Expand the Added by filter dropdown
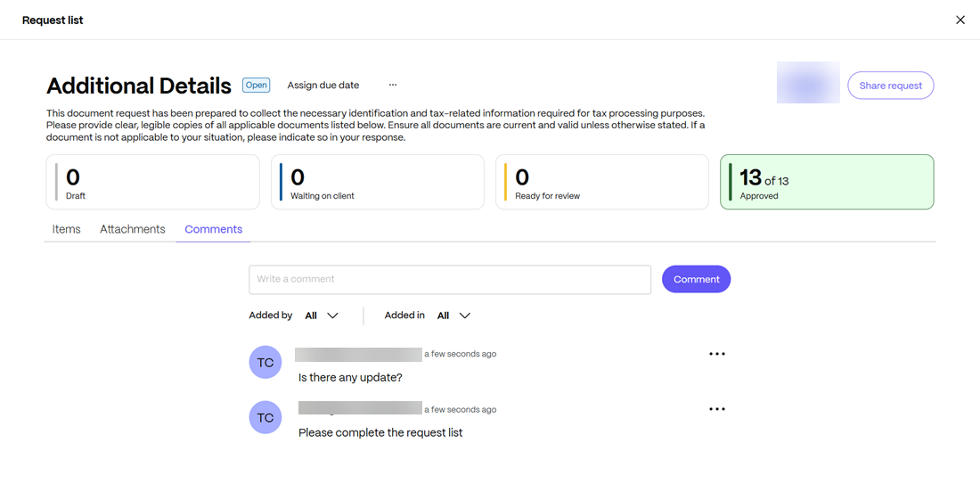This screenshot has width=980, height=484. pos(322,316)
